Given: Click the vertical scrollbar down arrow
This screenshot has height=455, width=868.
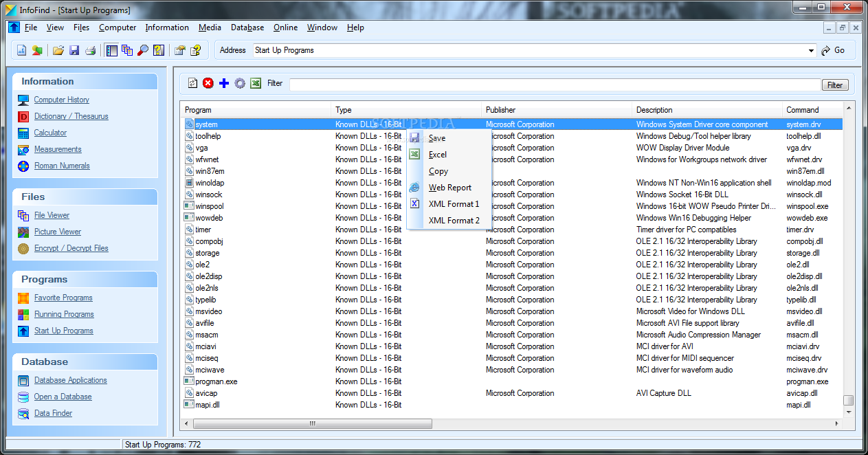Looking at the screenshot, I should [x=849, y=412].
